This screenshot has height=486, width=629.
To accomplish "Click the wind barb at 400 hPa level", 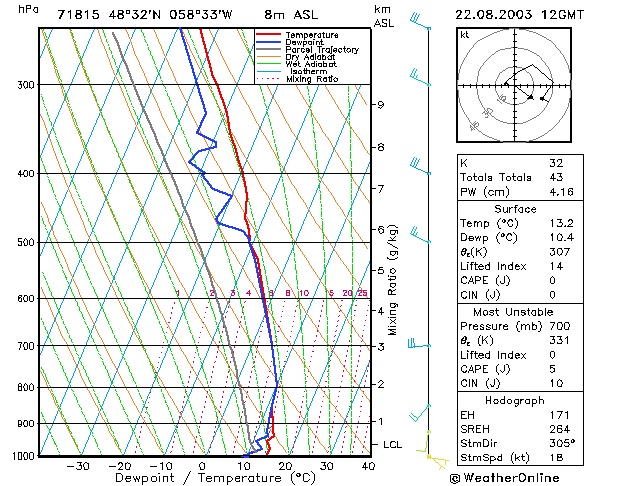I will (420, 166).
